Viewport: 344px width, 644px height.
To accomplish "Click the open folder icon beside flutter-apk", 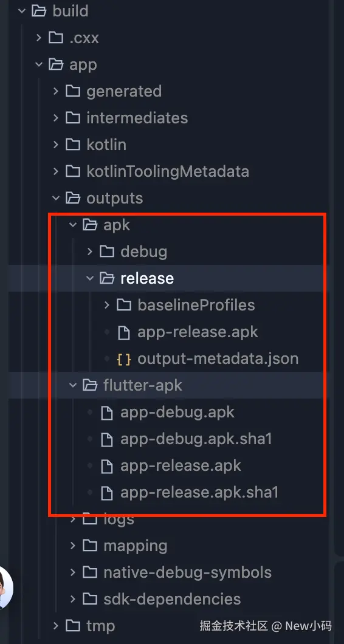I will click(x=90, y=385).
